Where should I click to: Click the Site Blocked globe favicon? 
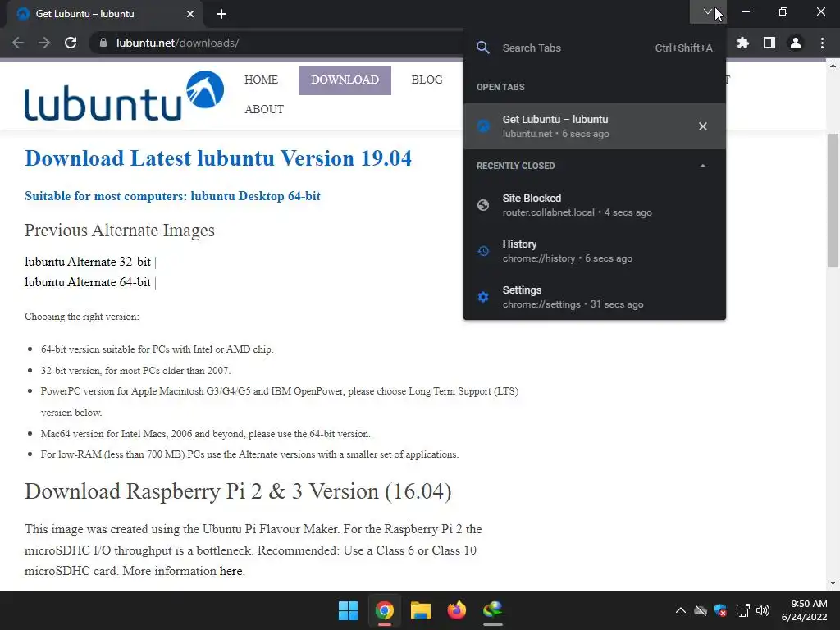[483, 205]
